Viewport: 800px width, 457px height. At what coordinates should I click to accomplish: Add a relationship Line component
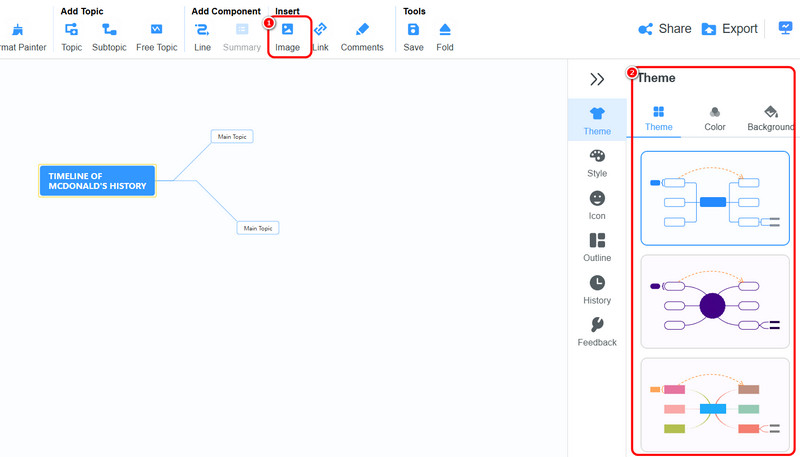pyautogui.click(x=202, y=38)
